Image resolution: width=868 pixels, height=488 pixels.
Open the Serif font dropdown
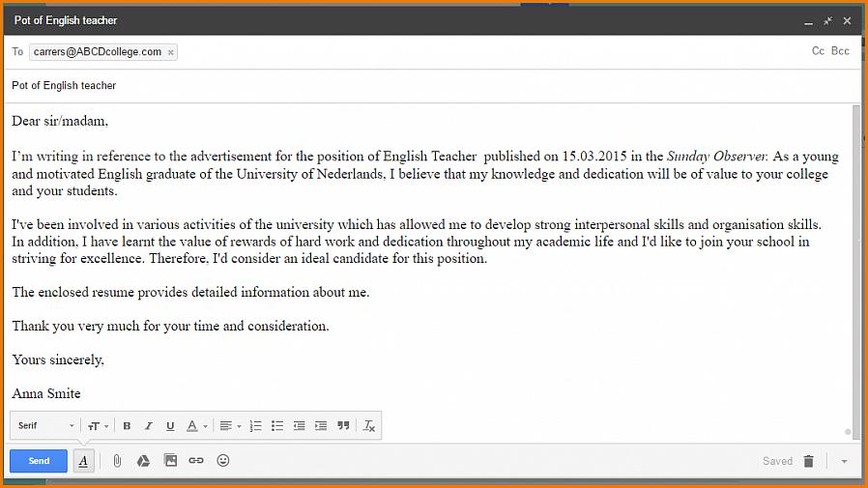(x=45, y=426)
